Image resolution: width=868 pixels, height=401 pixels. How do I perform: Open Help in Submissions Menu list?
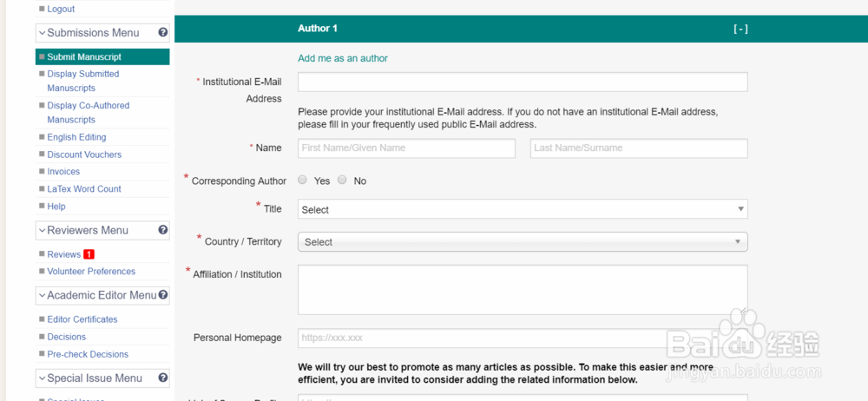point(56,207)
